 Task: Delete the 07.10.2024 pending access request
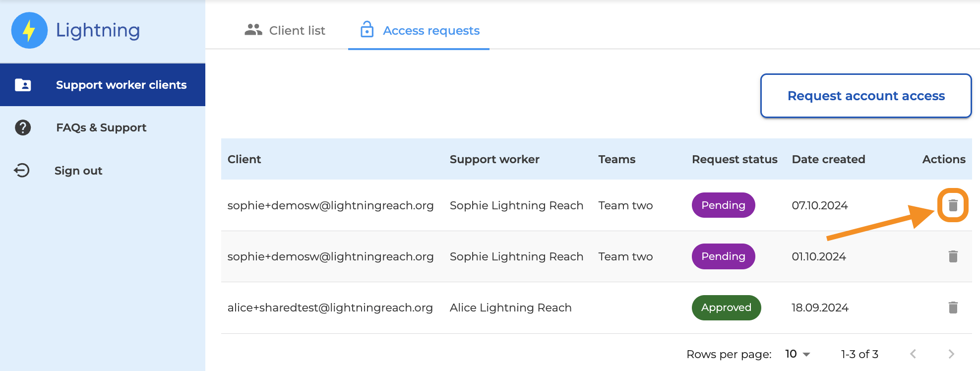953,205
